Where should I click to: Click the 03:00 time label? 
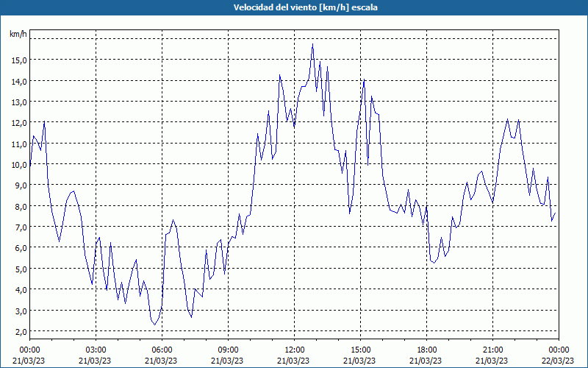coord(96,350)
